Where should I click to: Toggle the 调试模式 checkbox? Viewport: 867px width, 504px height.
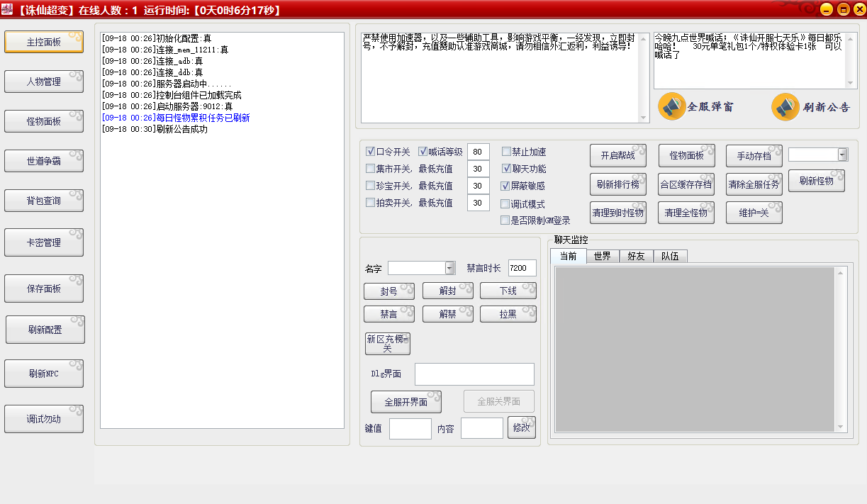pyautogui.click(x=506, y=203)
